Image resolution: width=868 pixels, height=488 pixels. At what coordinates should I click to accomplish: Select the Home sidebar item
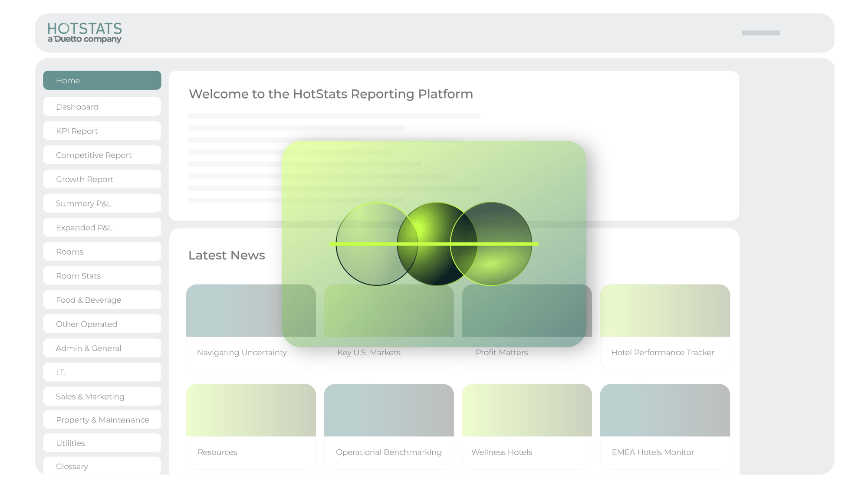[102, 80]
